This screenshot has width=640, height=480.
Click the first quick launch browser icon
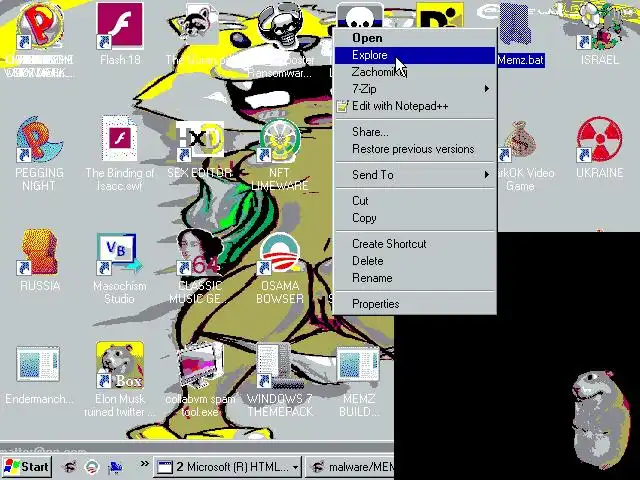click(69, 466)
